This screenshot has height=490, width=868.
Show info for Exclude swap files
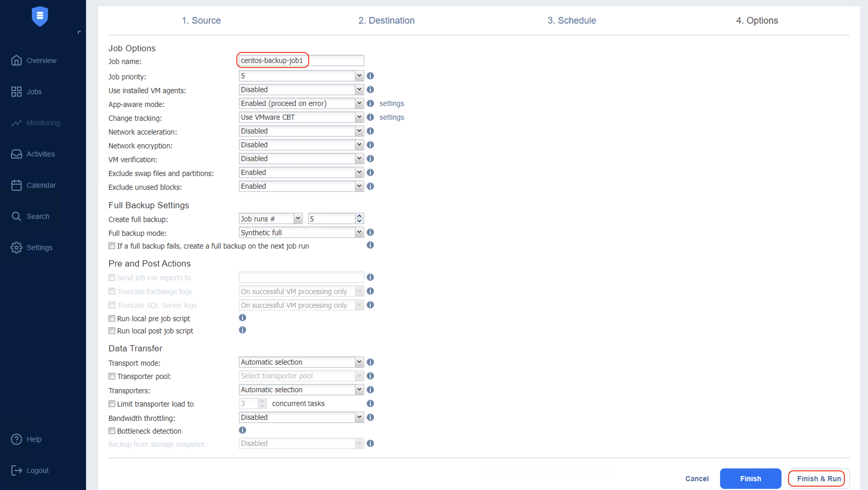click(370, 173)
